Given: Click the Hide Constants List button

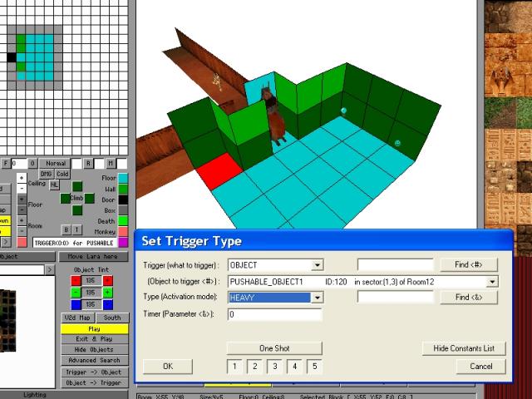Looking at the screenshot, I should coord(463,348).
